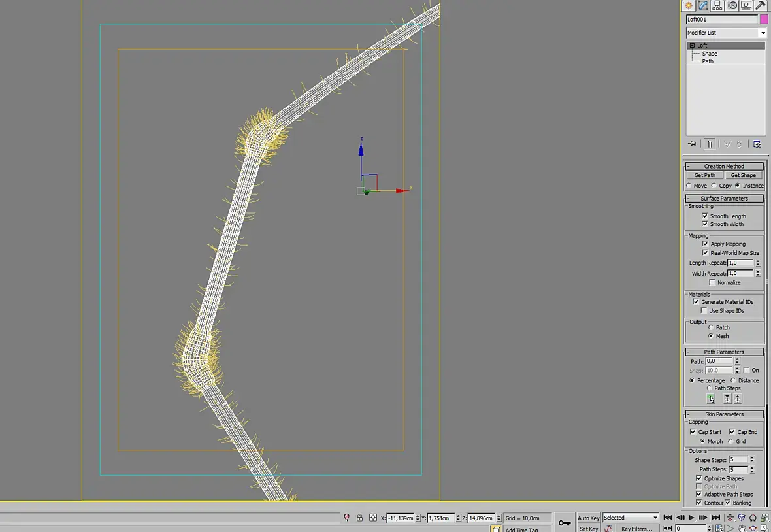
Task: Enable the Normalize checkbox
Action: coord(712,282)
